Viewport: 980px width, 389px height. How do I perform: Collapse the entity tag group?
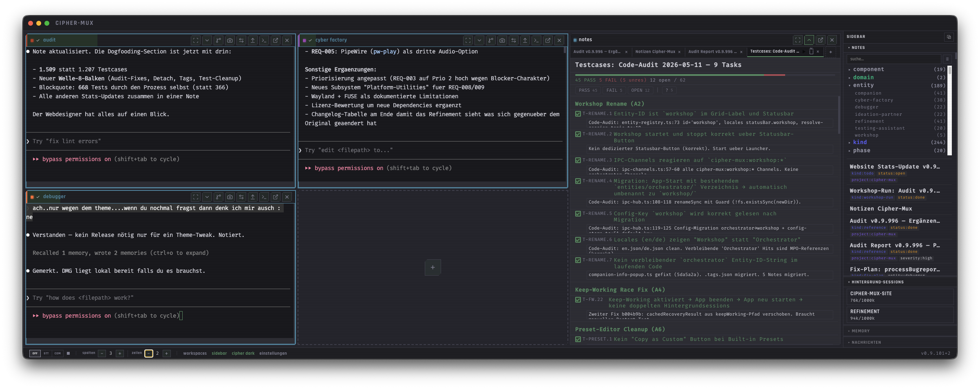pos(897,85)
